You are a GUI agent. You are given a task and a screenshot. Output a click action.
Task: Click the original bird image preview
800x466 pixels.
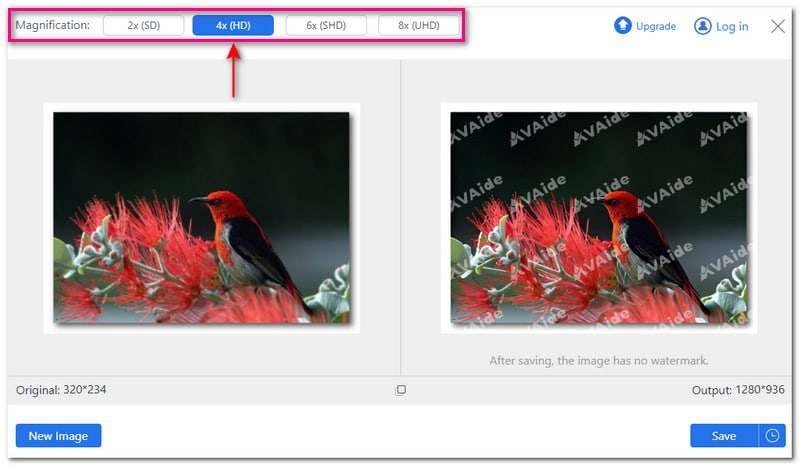tap(201, 217)
